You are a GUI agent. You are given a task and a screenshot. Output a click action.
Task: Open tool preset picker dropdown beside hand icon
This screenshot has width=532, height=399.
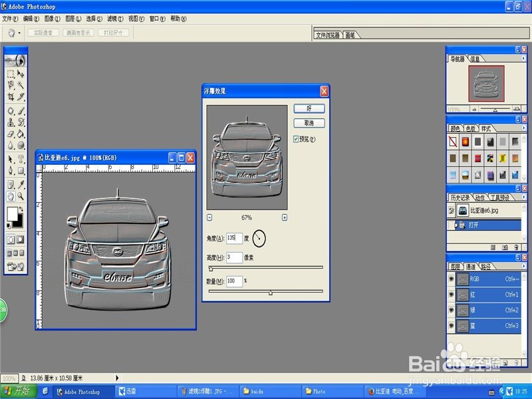19,33
